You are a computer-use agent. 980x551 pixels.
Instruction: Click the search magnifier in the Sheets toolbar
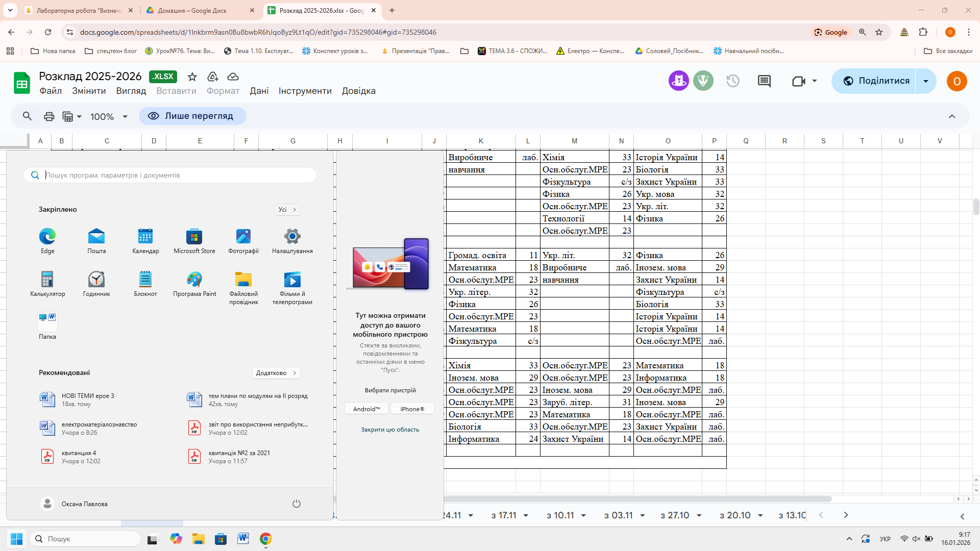click(27, 116)
